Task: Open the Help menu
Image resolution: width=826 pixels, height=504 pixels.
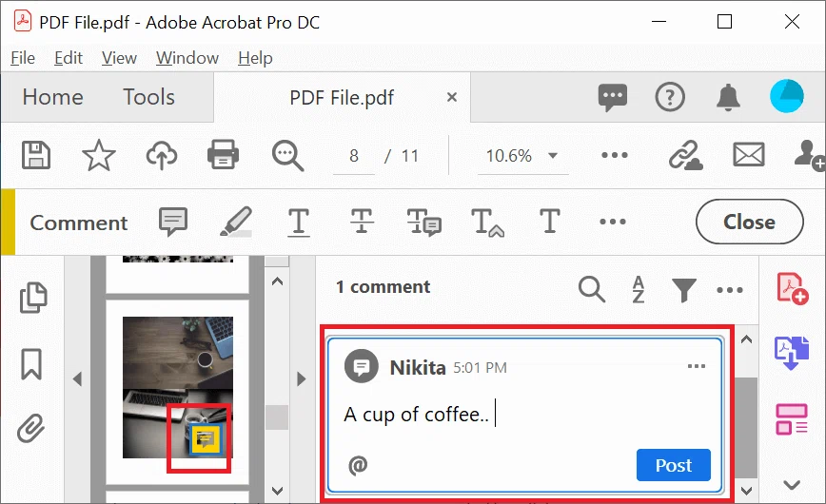Action: (255, 58)
